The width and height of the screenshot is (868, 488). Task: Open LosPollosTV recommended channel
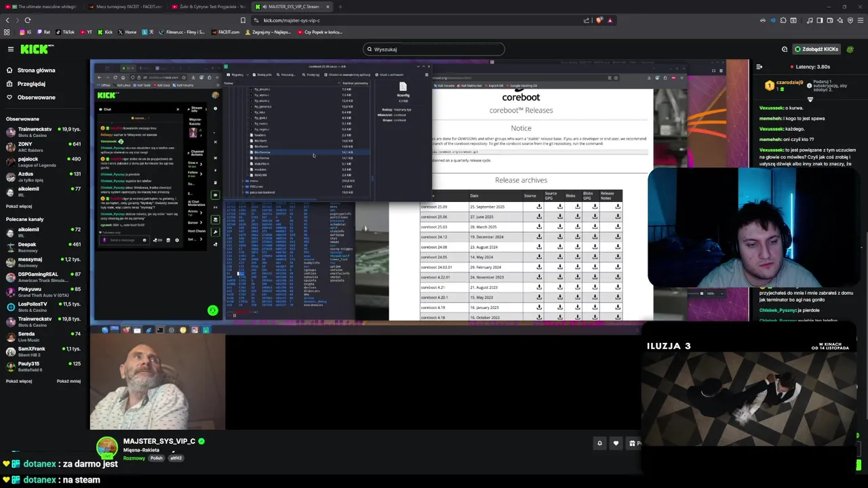click(43, 306)
